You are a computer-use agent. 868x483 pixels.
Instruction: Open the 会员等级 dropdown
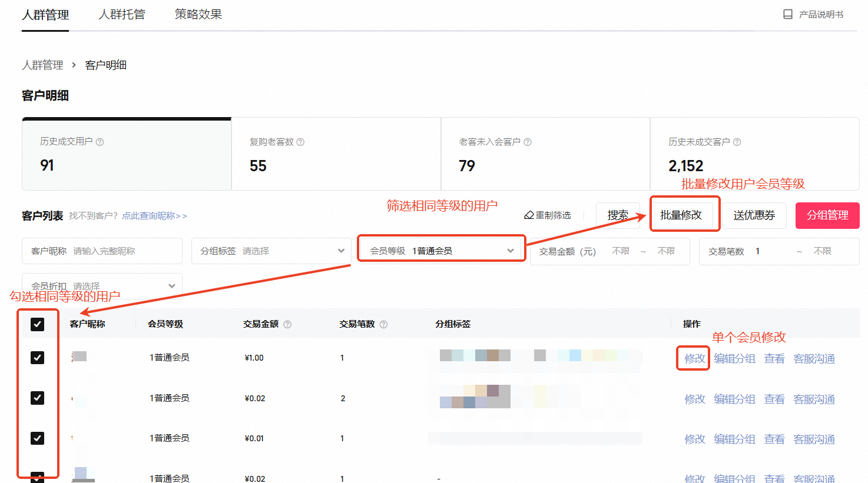[x=441, y=251]
